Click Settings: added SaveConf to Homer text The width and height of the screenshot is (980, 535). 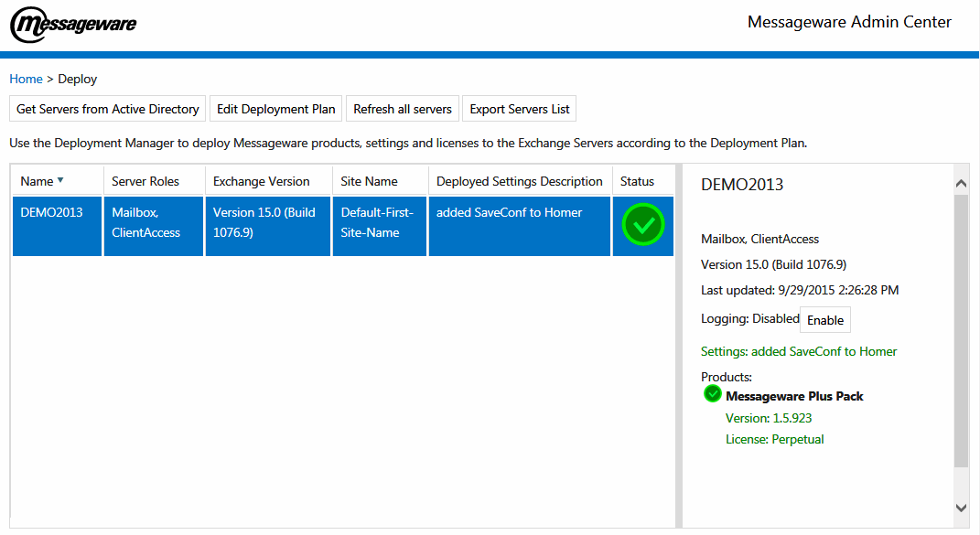[x=799, y=351]
